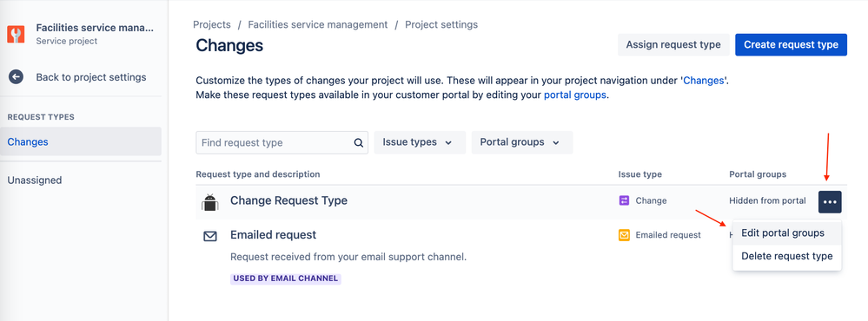
Task: Click the Facilities service management project avatar icon
Action: [x=16, y=34]
